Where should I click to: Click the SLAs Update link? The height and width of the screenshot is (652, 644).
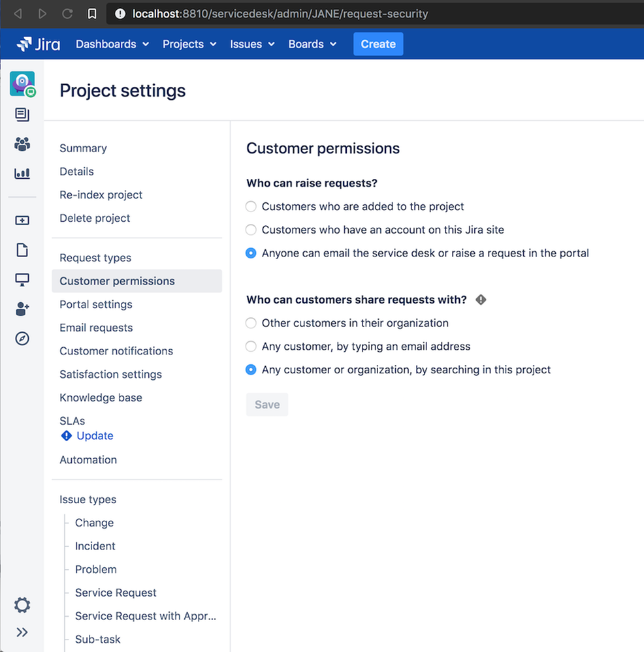pyautogui.click(x=95, y=435)
